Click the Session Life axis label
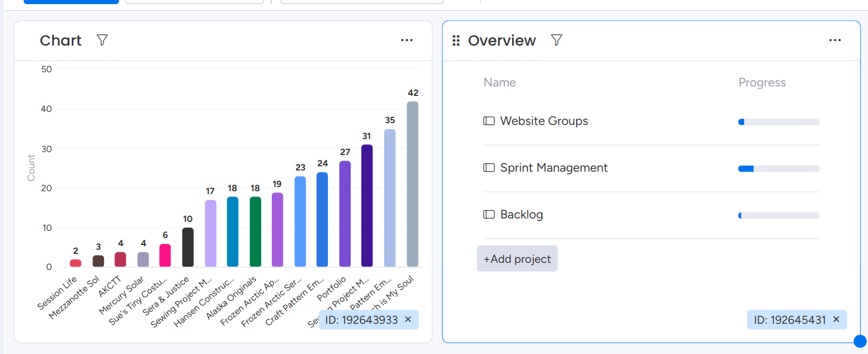The height and width of the screenshot is (354, 868). [57, 292]
